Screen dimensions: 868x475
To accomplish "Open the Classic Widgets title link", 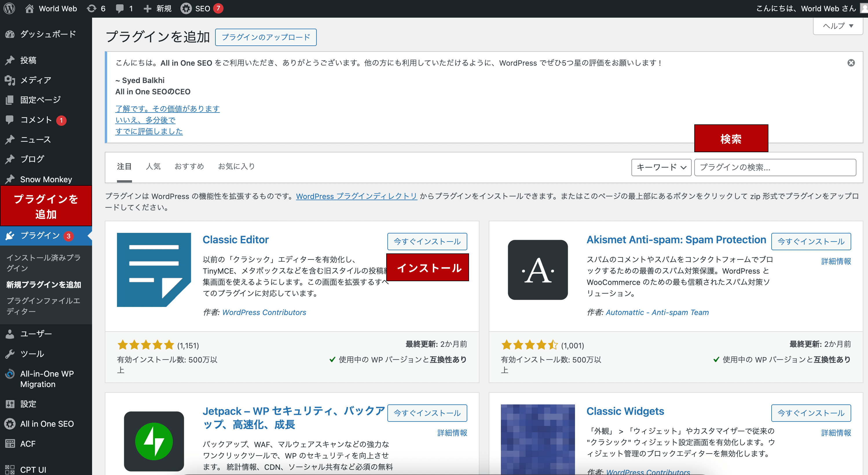I will [x=625, y=411].
